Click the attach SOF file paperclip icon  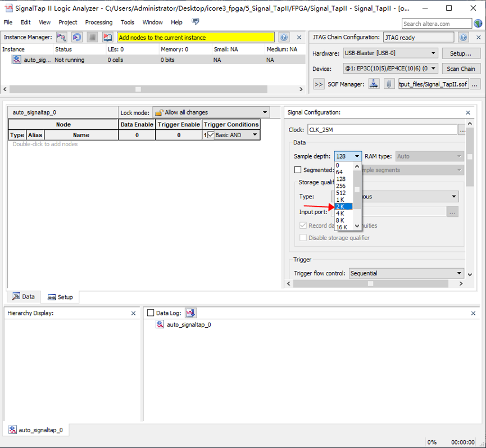(389, 84)
